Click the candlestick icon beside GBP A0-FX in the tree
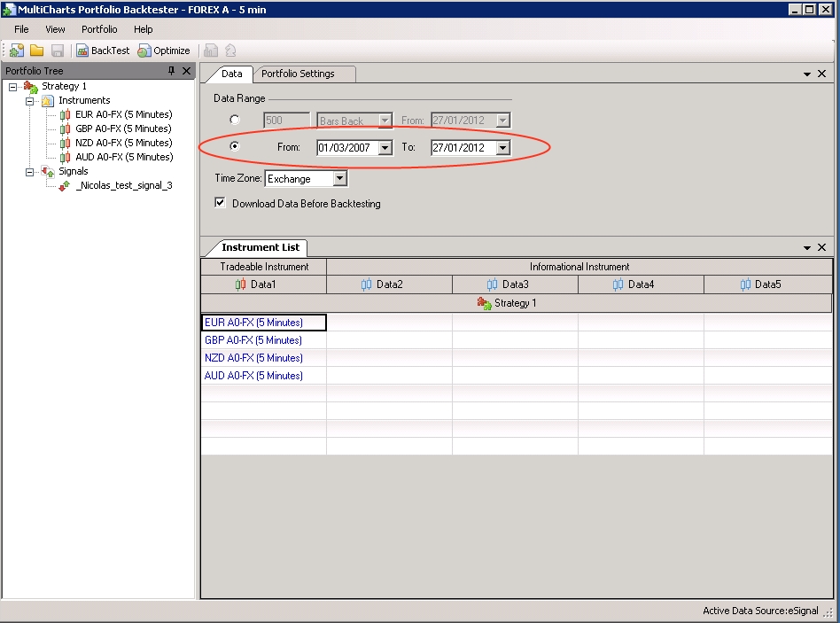 [65, 129]
